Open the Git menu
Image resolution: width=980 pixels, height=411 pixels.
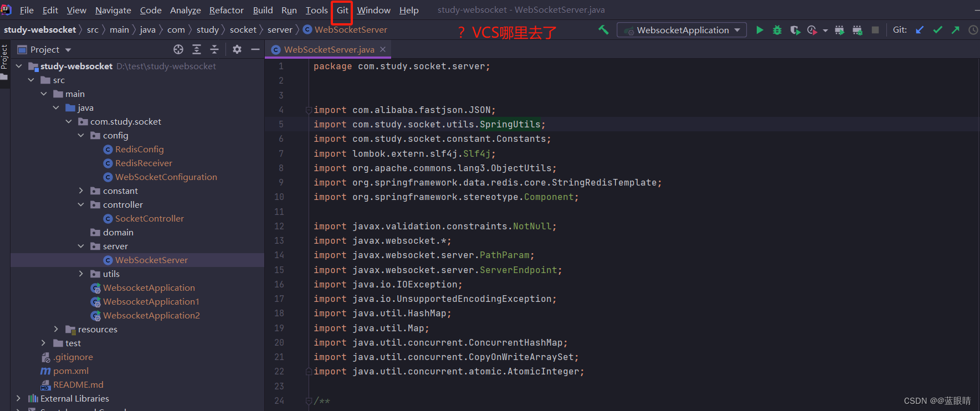(342, 10)
